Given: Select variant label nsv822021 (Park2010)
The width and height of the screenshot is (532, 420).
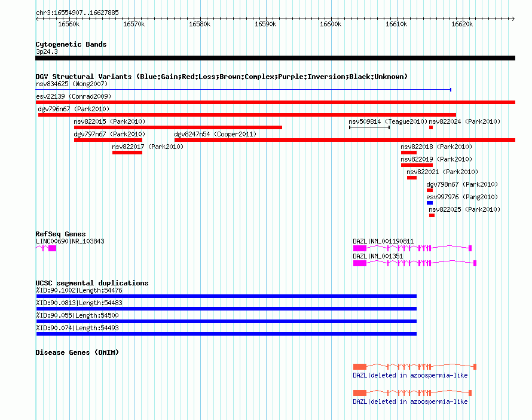Looking at the screenshot, I should click(x=442, y=172).
